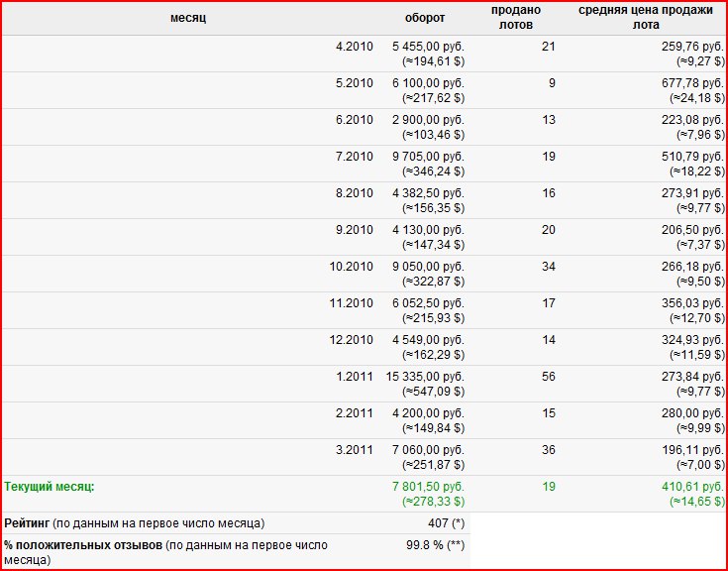This screenshot has width=728, height=571.
Task: Click turnover value 2 900,00 руб.
Action: tap(428, 120)
